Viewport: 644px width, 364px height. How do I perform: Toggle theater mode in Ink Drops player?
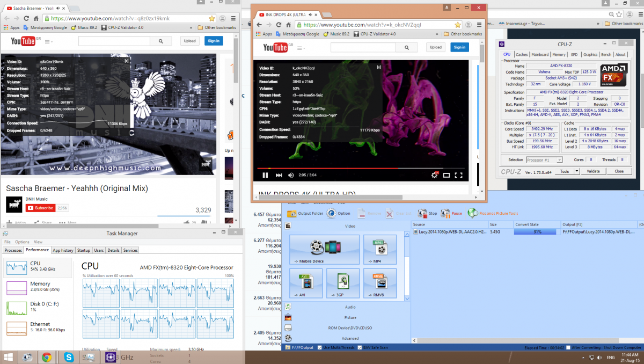click(447, 175)
